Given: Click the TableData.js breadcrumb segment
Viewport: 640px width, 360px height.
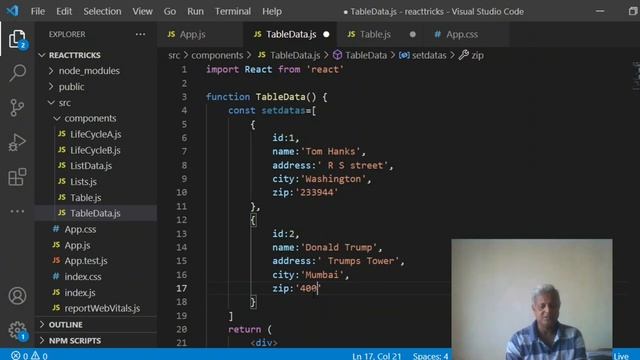Looking at the screenshot, I should [x=295, y=55].
